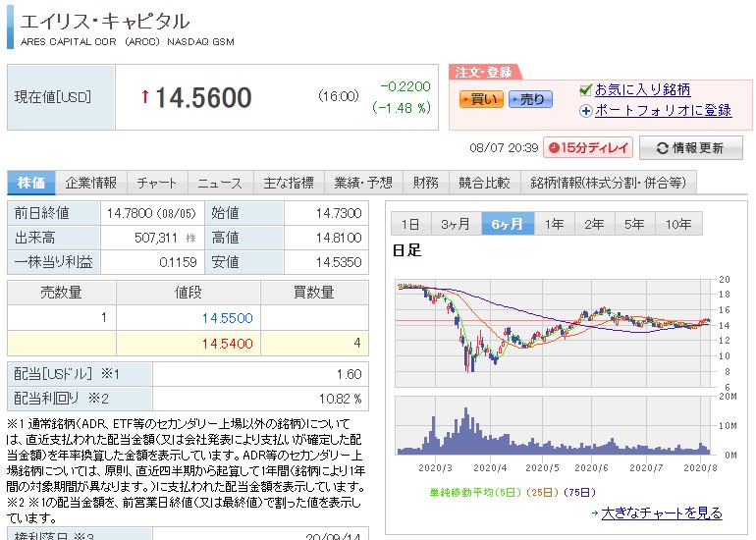Click the high price 14.8100

click(x=339, y=238)
